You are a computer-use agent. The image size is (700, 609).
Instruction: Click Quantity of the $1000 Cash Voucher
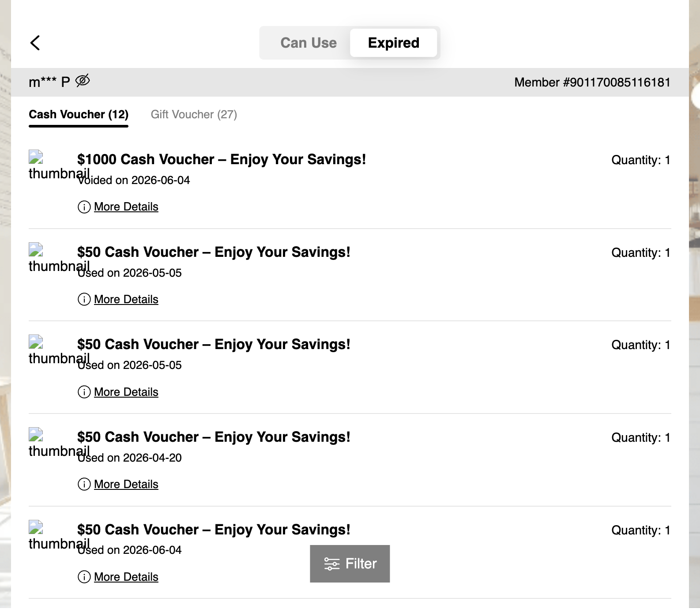(641, 160)
